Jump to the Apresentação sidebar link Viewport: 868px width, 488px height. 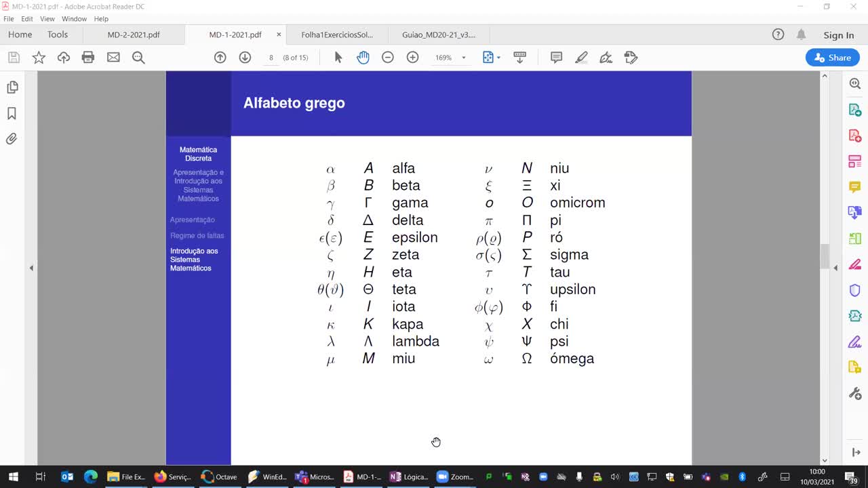193,220
